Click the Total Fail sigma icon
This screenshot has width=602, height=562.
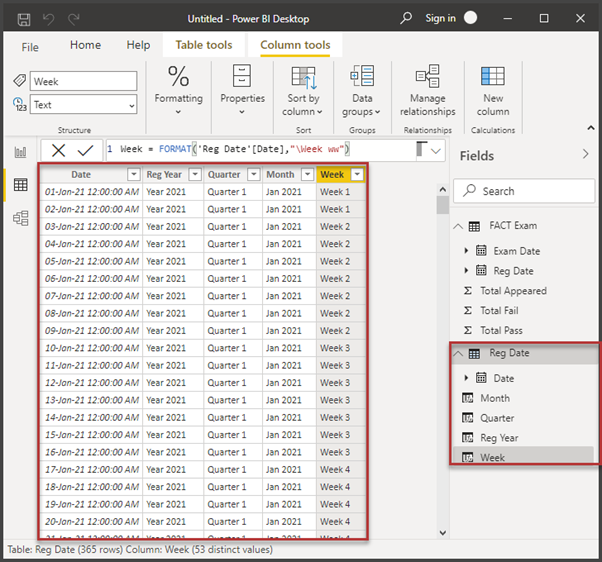[468, 310]
